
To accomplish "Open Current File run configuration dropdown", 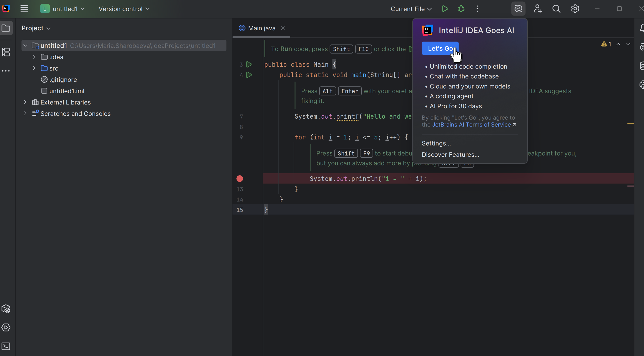I will [411, 9].
